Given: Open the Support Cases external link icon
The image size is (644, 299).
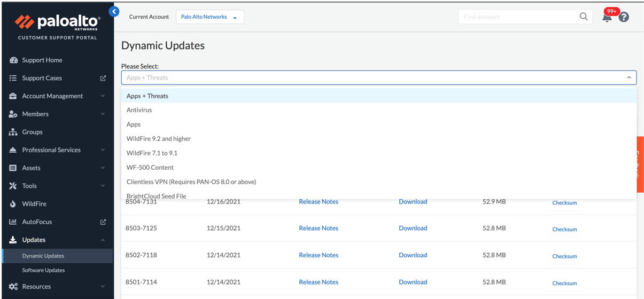Looking at the screenshot, I should 103,78.
